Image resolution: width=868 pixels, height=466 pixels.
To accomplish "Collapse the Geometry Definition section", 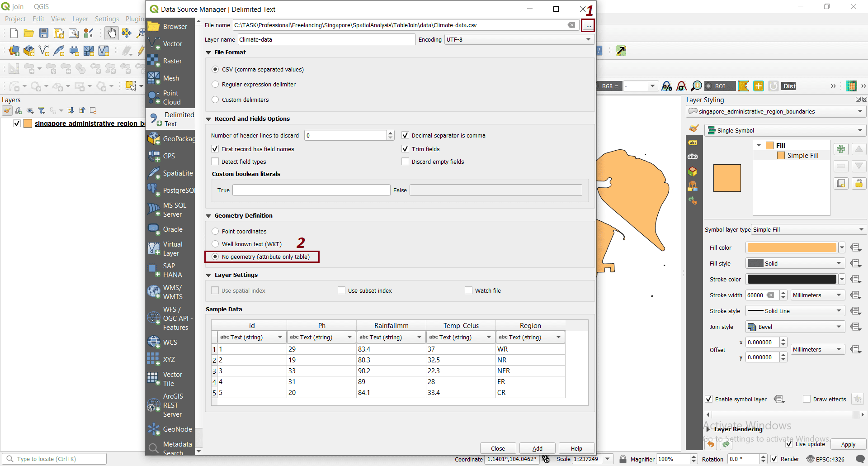I will coord(208,215).
